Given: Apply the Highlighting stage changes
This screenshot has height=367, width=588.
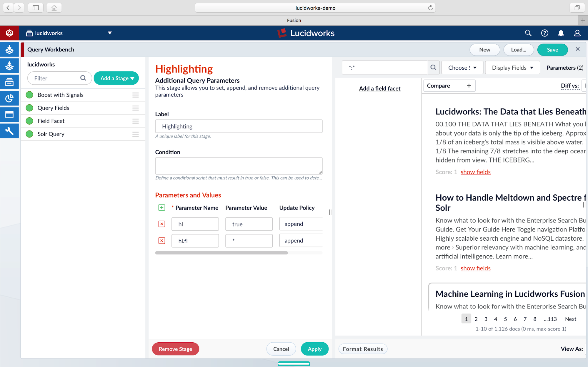Looking at the screenshot, I should tap(314, 349).
